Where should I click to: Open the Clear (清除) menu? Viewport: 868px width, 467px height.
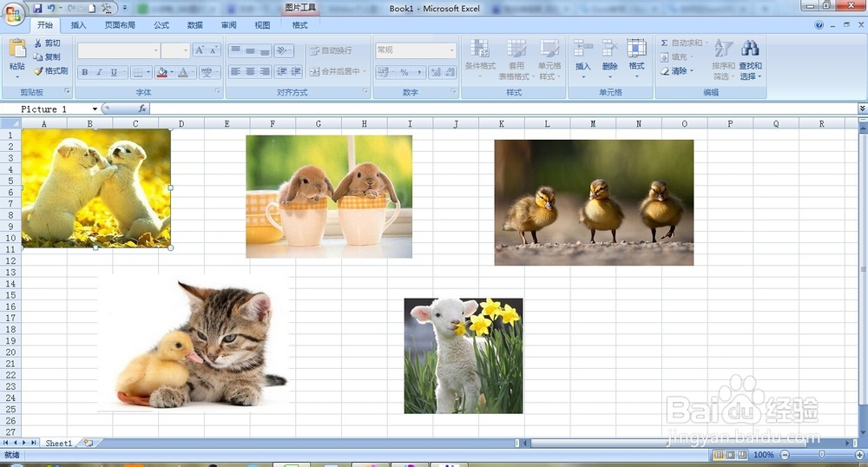coord(678,71)
